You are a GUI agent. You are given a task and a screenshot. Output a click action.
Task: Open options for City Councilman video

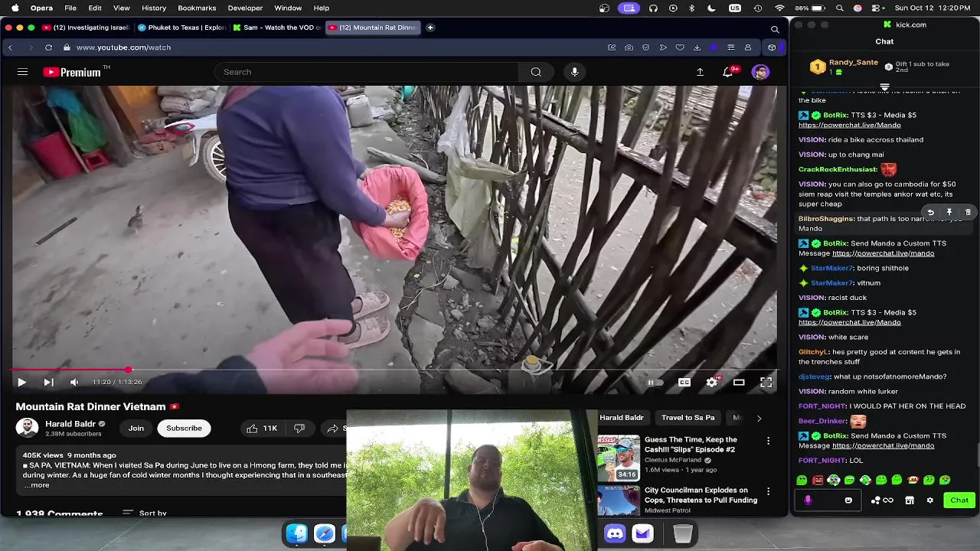768,491
